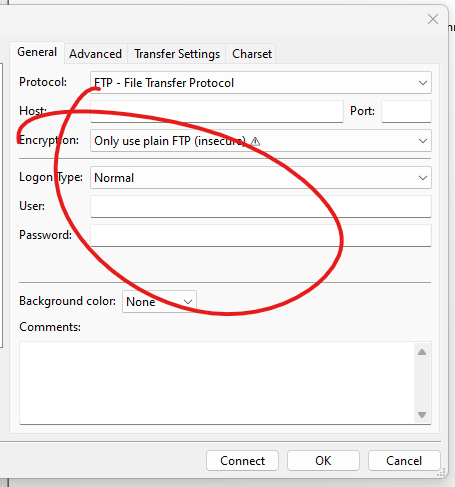Open the Transfer Settings tab

pos(177,54)
